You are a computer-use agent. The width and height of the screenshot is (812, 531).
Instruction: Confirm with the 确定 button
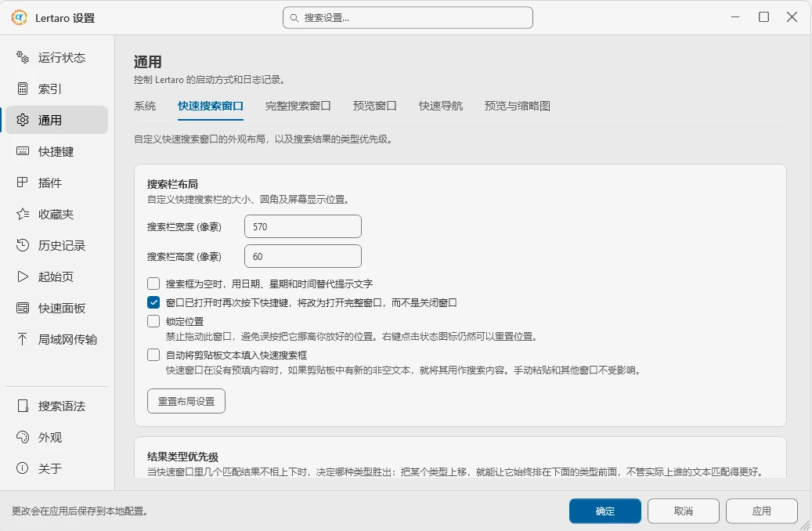click(604, 511)
